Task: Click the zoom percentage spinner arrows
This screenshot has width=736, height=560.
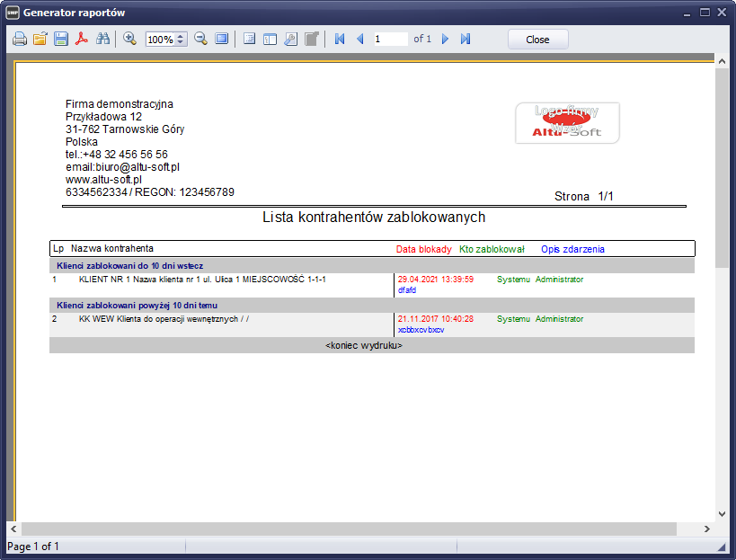Action: click(x=181, y=40)
